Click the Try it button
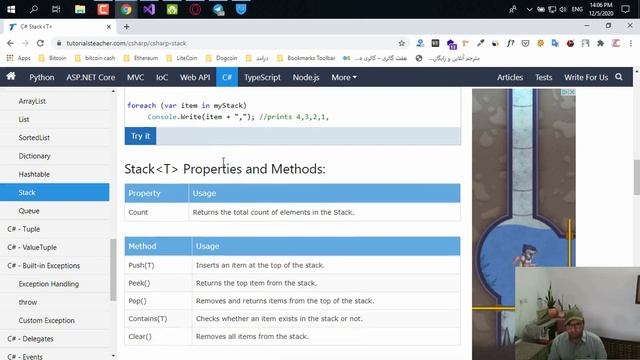This screenshot has height=360, width=640. [x=140, y=136]
